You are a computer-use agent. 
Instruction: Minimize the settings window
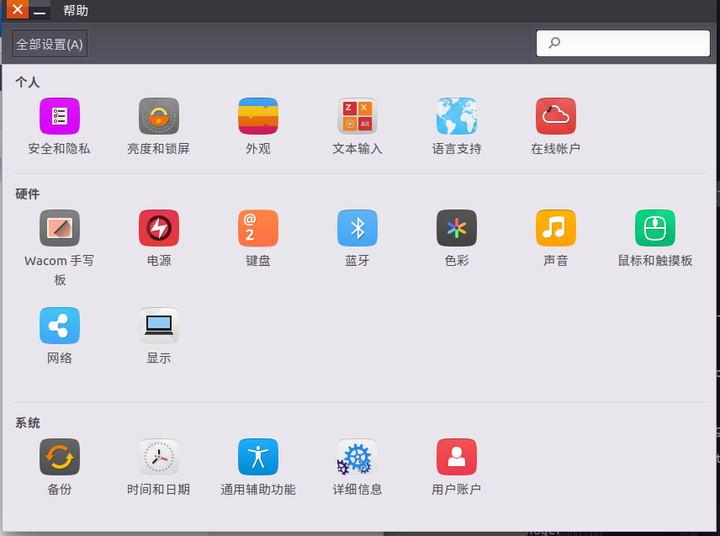pyautogui.click(x=39, y=11)
